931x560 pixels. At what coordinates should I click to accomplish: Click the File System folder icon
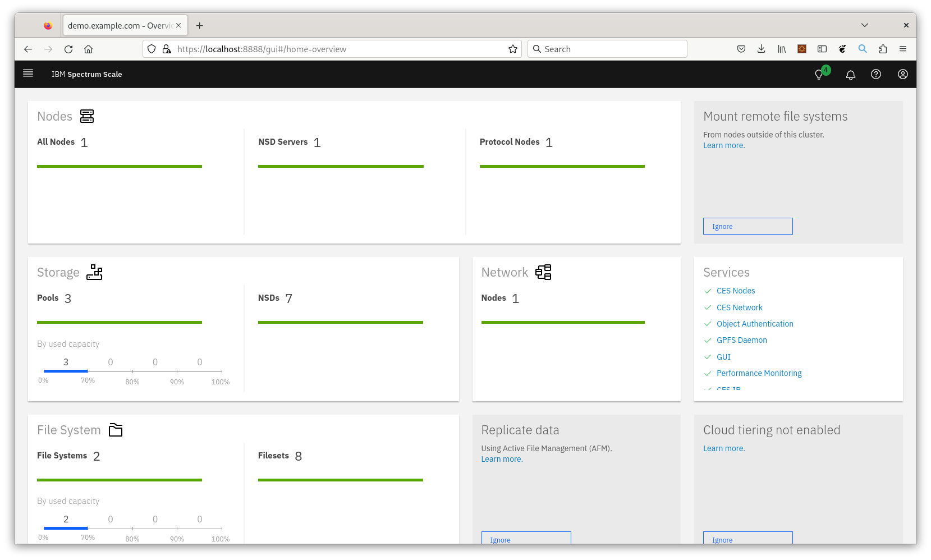point(116,430)
